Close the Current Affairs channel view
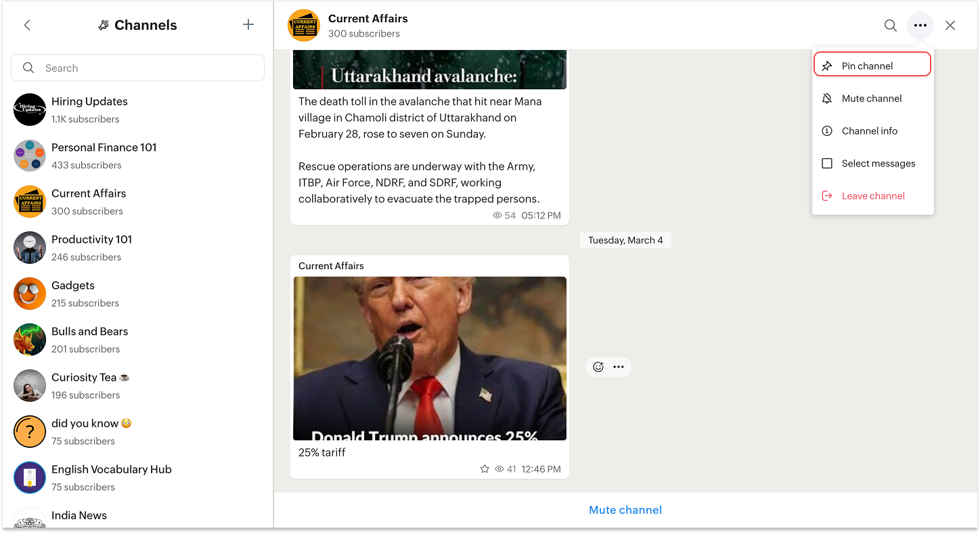Screen dimensions: 980x533 click(950, 26)
